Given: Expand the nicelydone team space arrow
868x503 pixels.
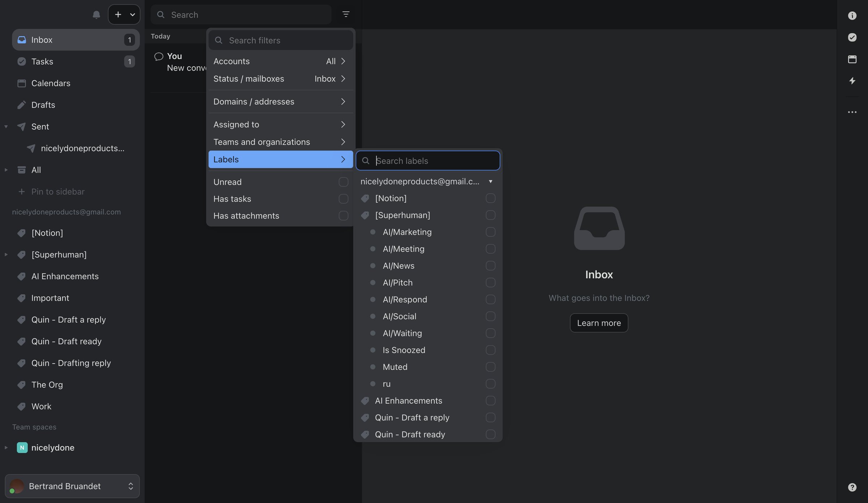Looking at the screenshot, I should tap(6, 448).
